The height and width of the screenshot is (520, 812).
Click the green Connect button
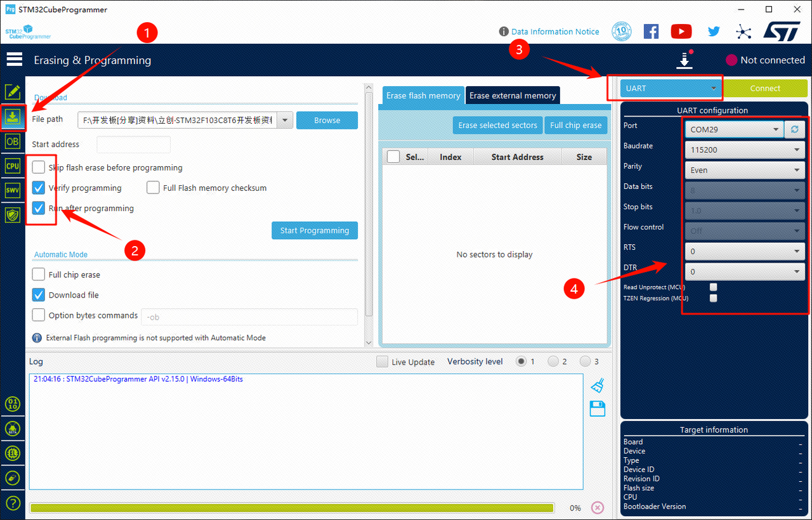766,88
